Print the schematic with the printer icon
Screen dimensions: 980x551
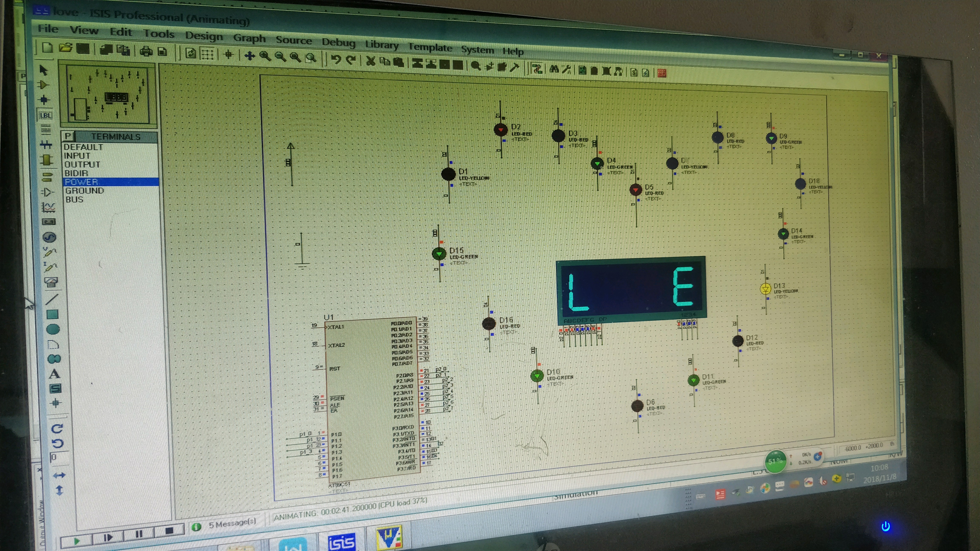tap(146, 51)
